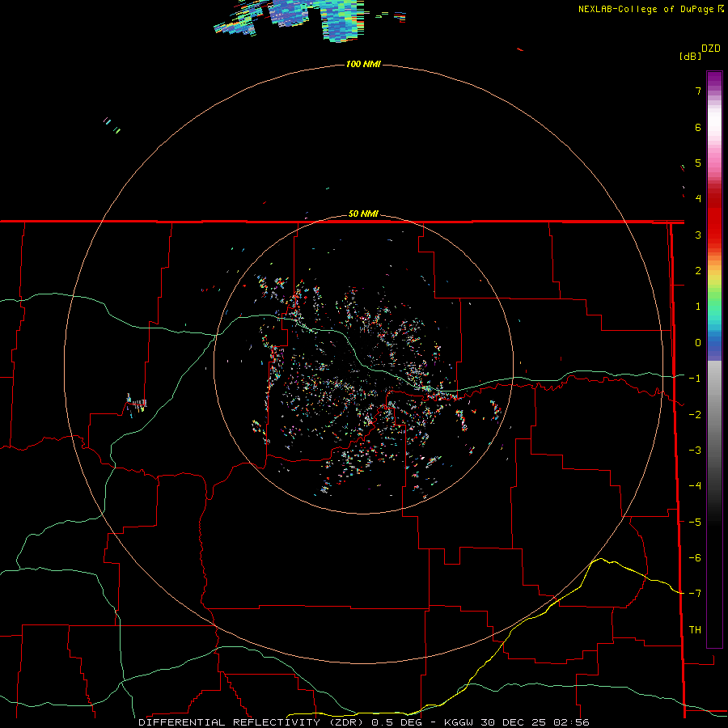This screenshot has width=728, height=728.
Task: Click the 2 dB tick label
Action: click(698, 271)
